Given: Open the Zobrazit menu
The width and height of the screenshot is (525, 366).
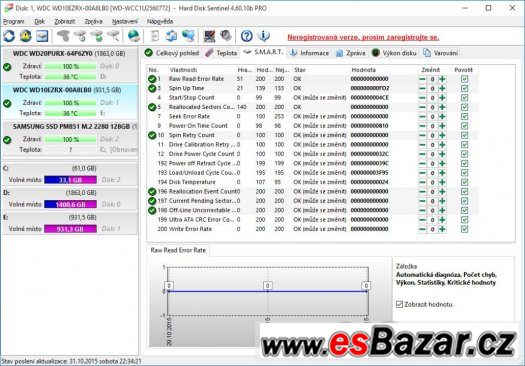Looking at the screenshot, I should pyautogui.click(x=65, y=21).
